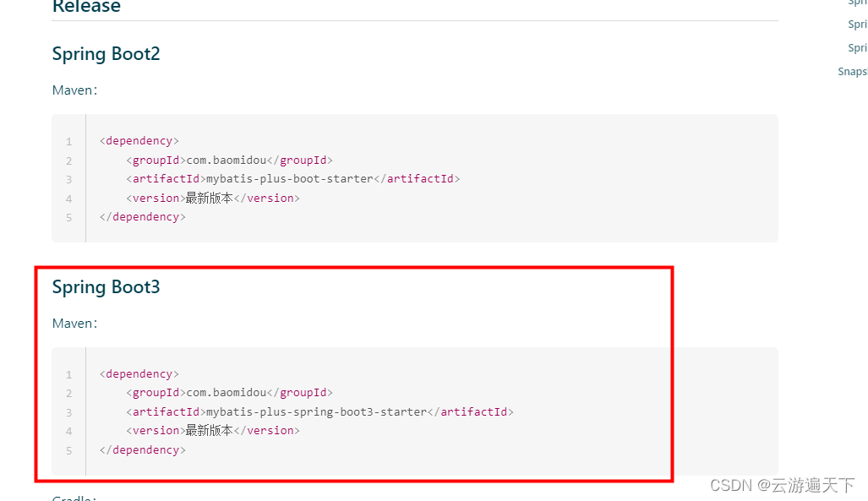Click line number 5 in Spring Boot2 code
The height and width of the screenshot is (501, 868).
point(69,217)
